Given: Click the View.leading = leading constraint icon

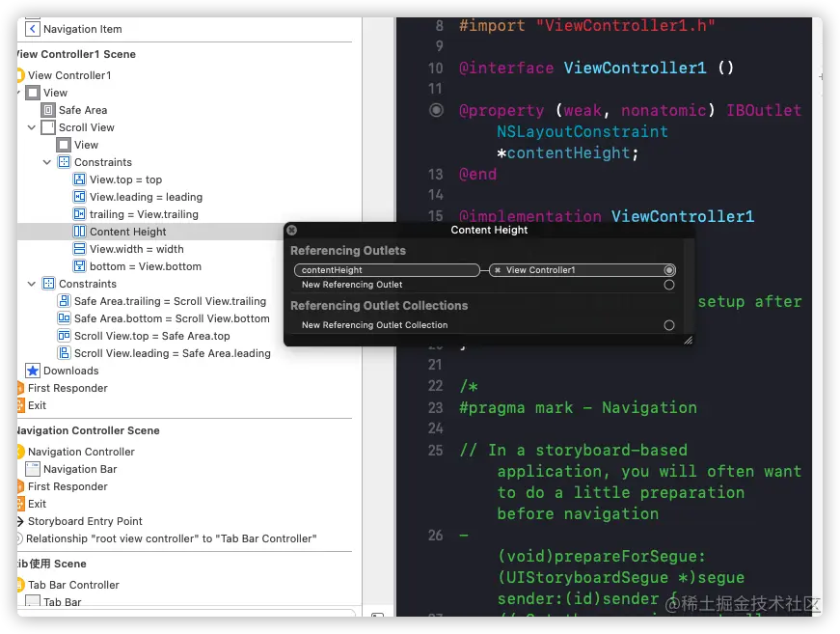Looking at the screenshot, I should point(80,197).
